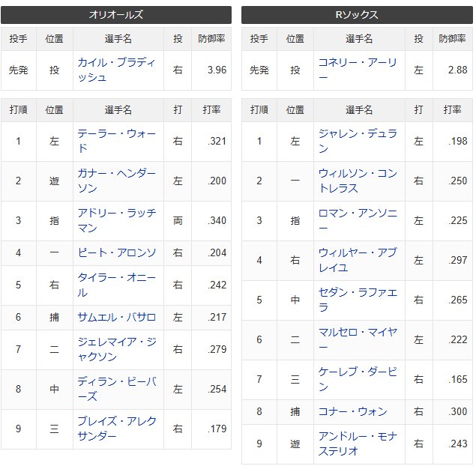Screen dimensions: 476x469
Task: Click コナー・ウォン player link
Action: click(x=353, y=411)
